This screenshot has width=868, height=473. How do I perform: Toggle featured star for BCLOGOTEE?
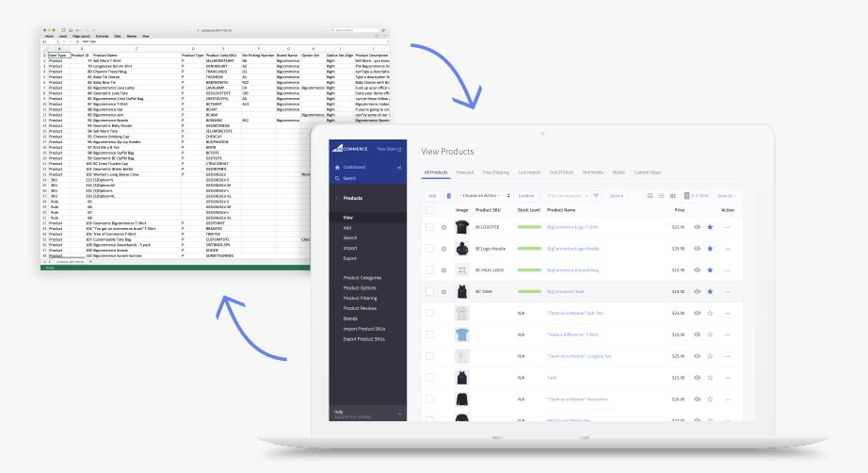pyautogui.click(x=710, y=227)
